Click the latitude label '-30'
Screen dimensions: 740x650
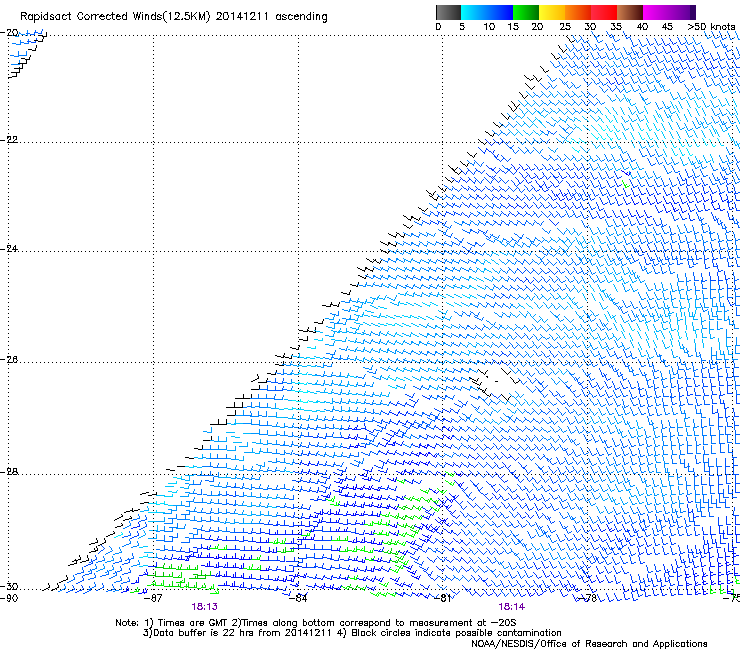tap(9, 587)
